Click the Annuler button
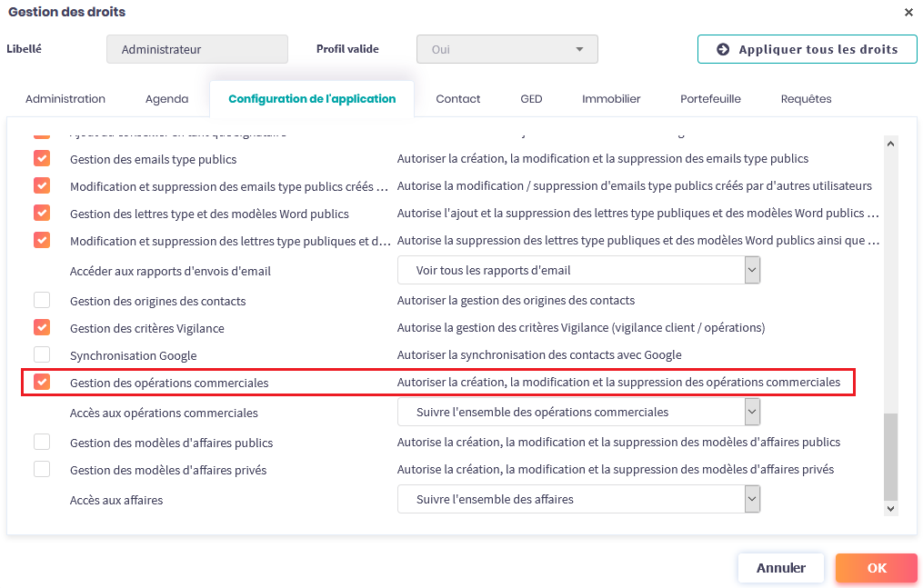Image resolution: width=923 pixels, height=588 pixels. pos(780,568)
